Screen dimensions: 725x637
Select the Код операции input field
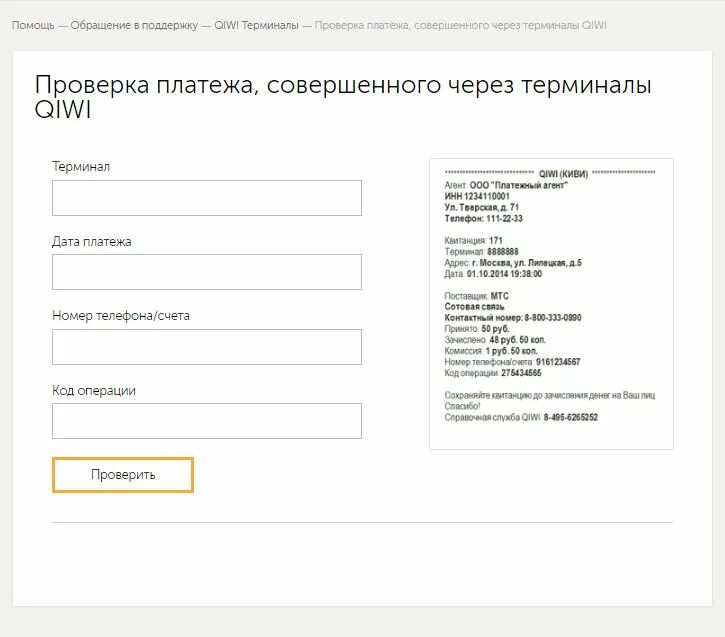coord(207,421)
